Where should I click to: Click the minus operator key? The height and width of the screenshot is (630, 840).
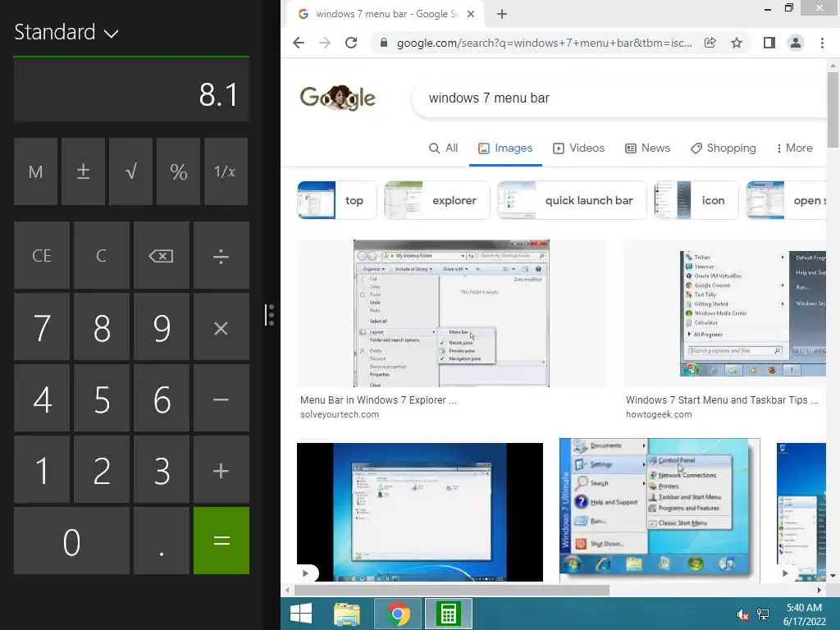221,398
